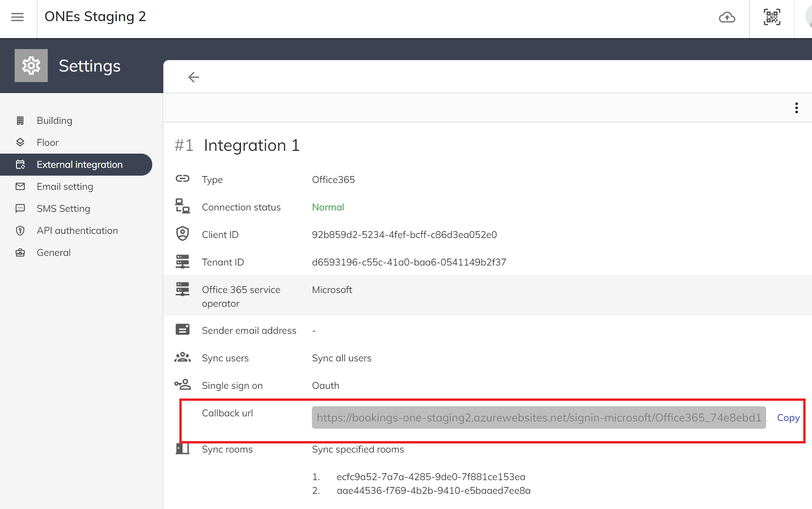Click the Callback url text field
Screen dimensions: 812x509
point(539,418)
